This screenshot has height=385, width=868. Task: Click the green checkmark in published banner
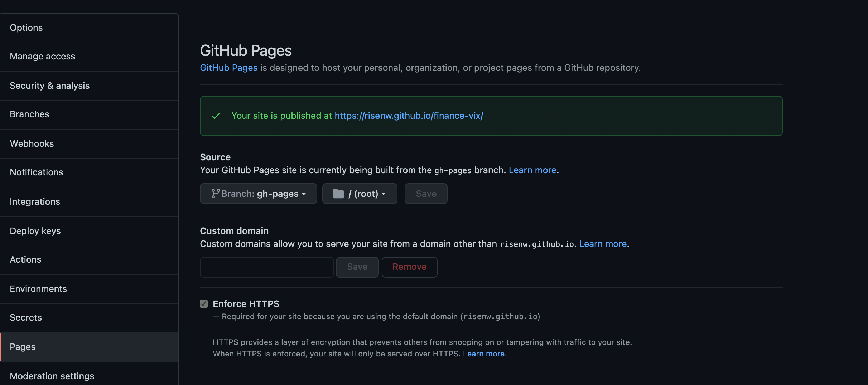(216, 116)
